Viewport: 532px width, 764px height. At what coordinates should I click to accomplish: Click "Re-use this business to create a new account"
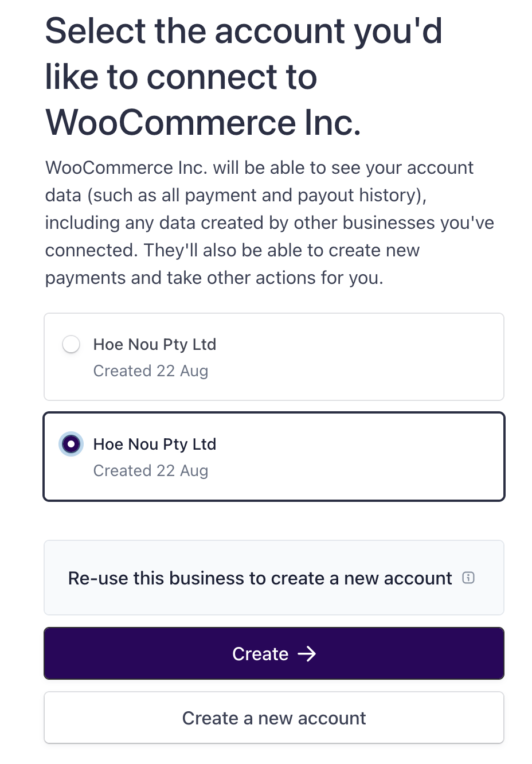point(260,578)
